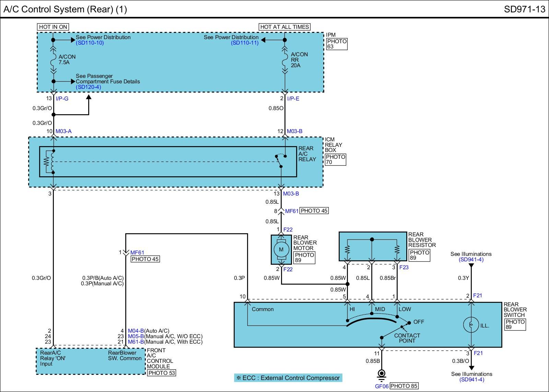Open PHOTO 53 for front A/C module
Image resolution: width=549 pixels, height=392 pixels.
(x=161, y=373)
